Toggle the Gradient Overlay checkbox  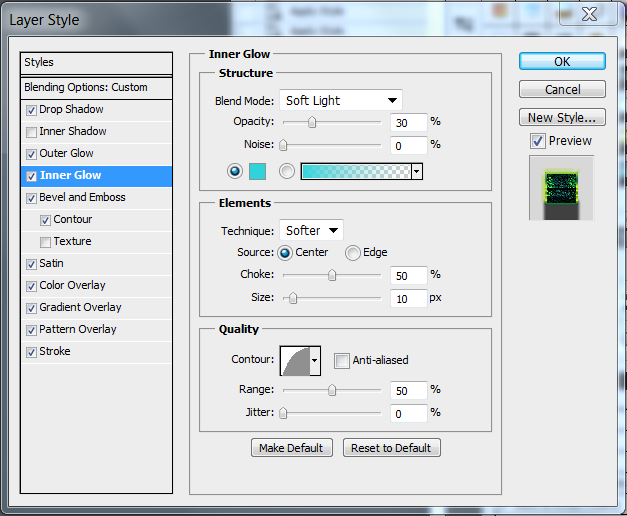pyautogui.click(x=31, y=308)
